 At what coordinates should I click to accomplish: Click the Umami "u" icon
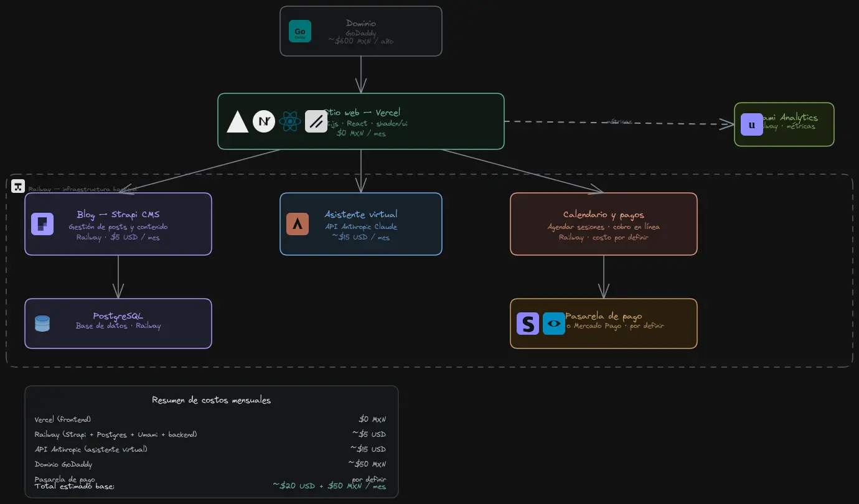(752, 124)
